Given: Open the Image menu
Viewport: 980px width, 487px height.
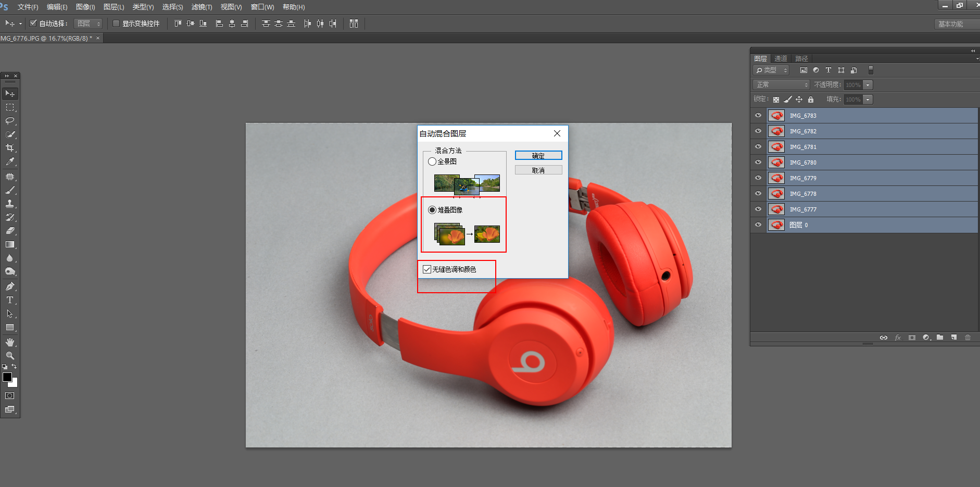Looking at the screenshot, I should click(x=85, y=7).
